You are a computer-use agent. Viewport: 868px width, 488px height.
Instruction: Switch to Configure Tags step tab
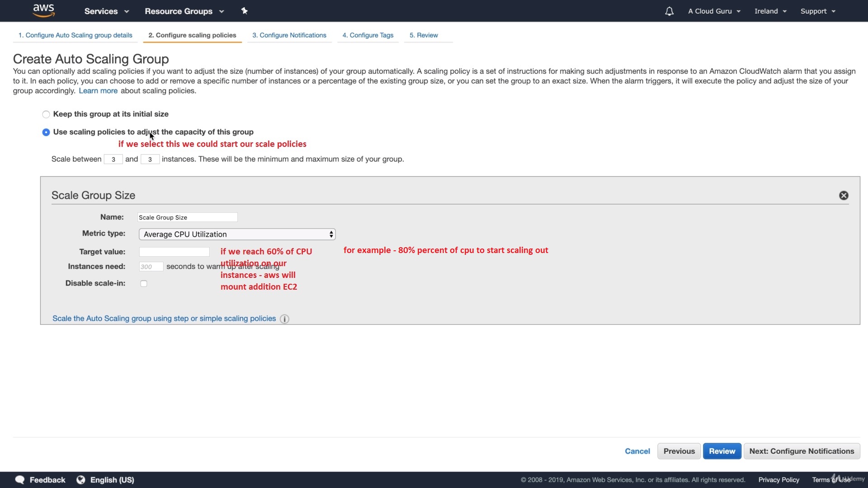(368, 35)
